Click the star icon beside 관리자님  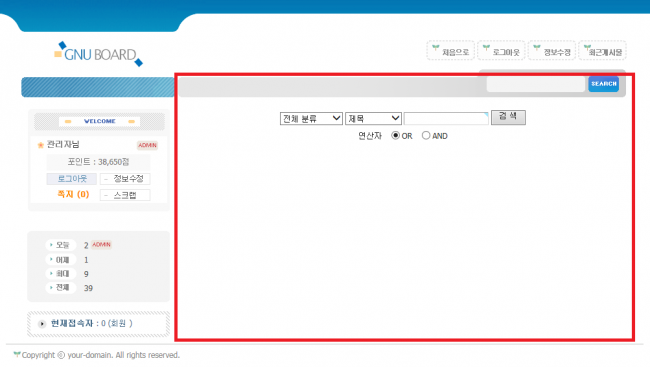[41, 145]
